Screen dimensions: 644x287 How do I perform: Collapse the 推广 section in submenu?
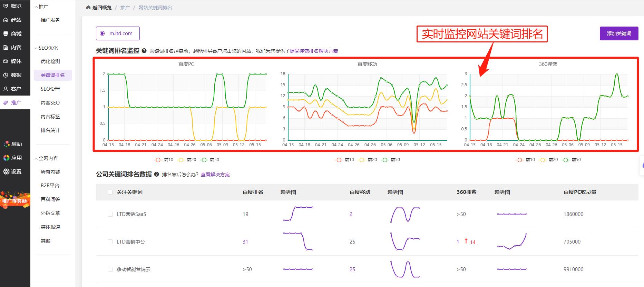click(x=36, y=7)
